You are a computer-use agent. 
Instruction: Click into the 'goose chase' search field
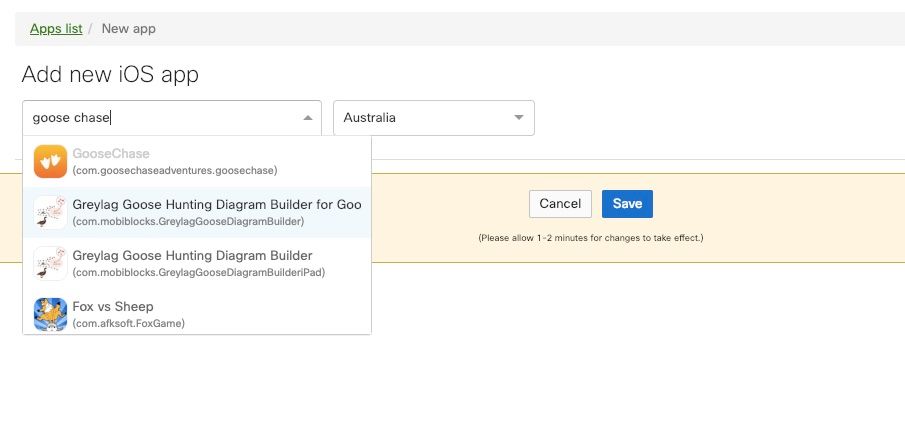160,118
